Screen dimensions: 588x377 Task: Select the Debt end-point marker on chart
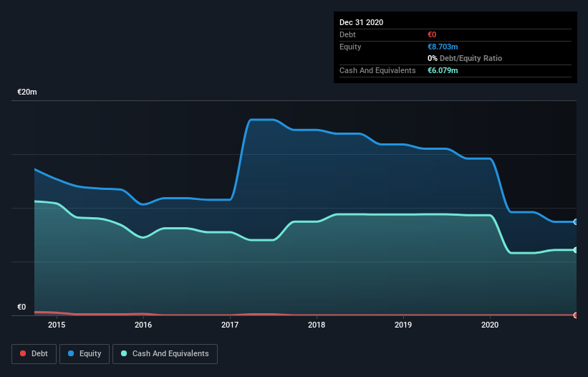576,315
